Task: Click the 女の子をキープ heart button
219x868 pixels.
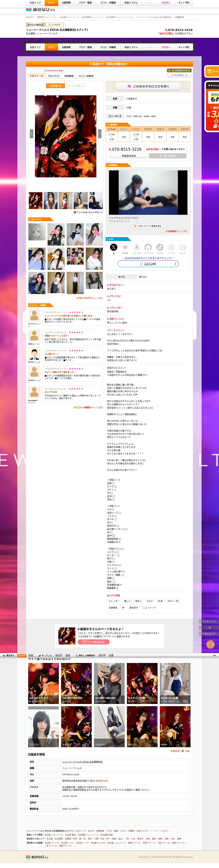Action: pos(179,75)
